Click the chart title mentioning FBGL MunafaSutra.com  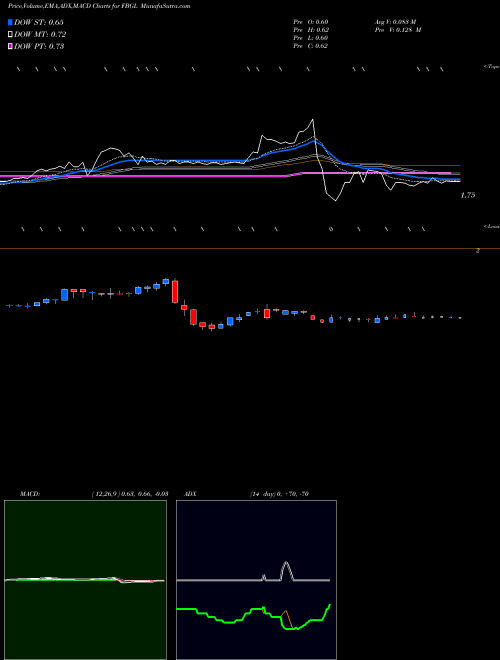(99, 6)
